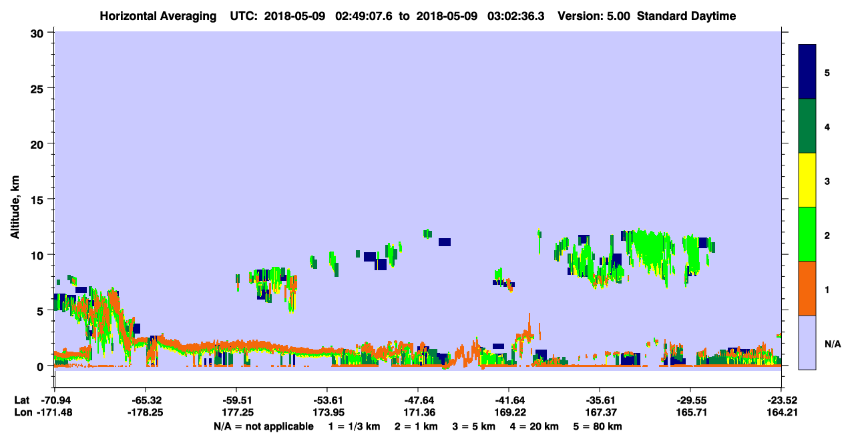Viewport: 868px width, 445px height.
Task: Click the altitude tick label 25
Action: [38, 88]
